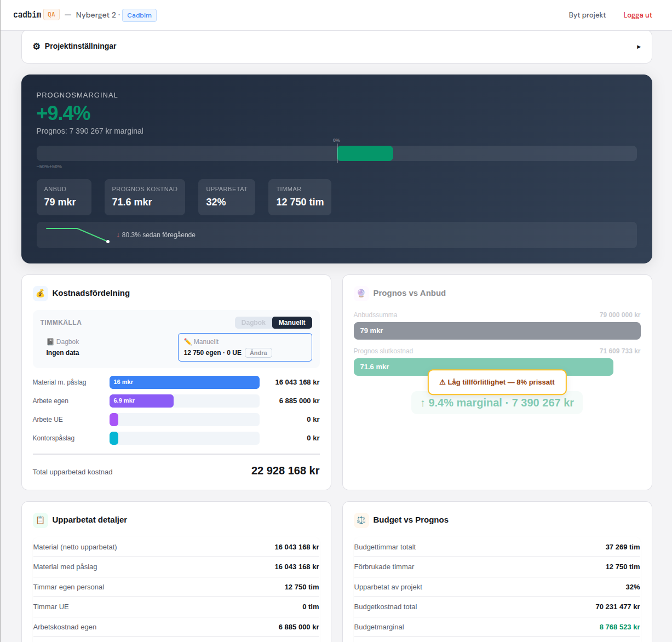Click the pencil icon next to Manuellt

click(188, 342)
